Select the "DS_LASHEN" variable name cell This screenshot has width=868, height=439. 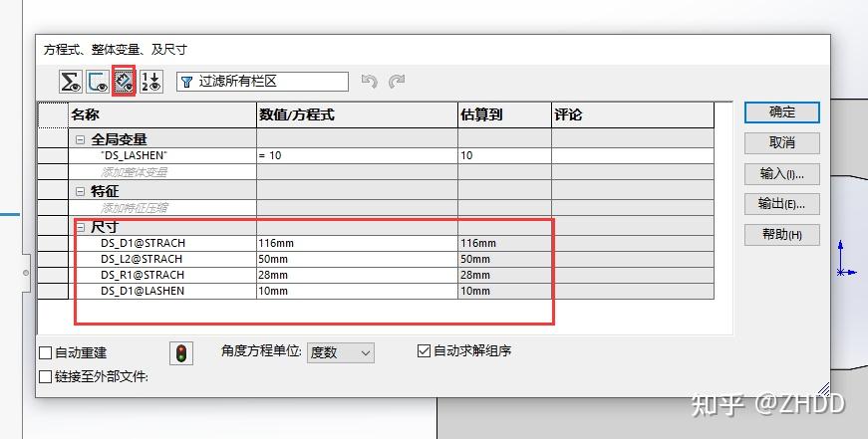pos(162,156)
